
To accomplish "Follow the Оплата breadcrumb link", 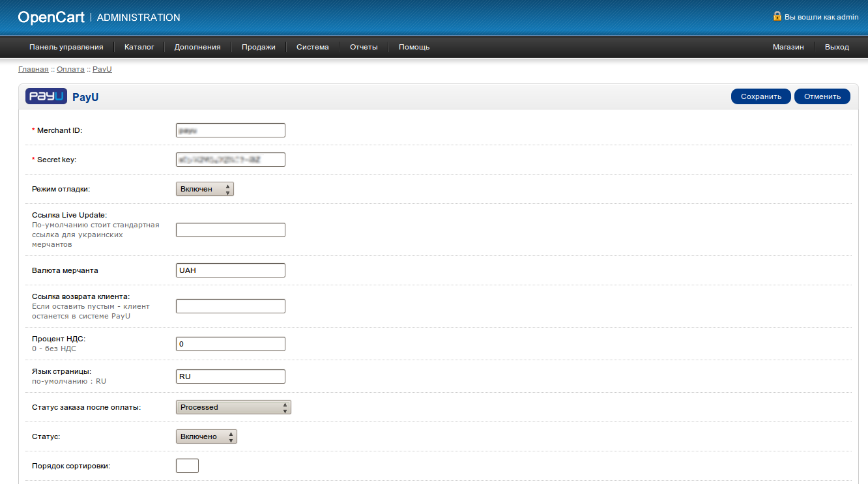I will pyautogui.click(x=70, y=69).
